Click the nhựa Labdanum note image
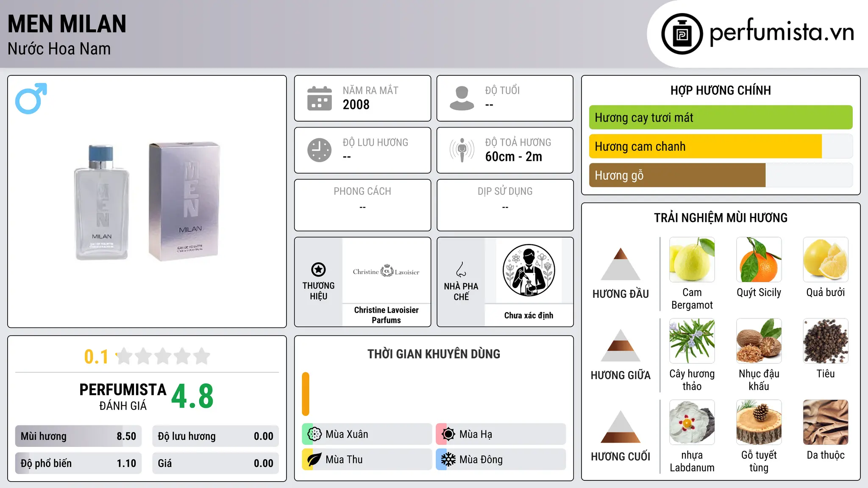Screen dimensions: 868x488 [x=692, y=422]
